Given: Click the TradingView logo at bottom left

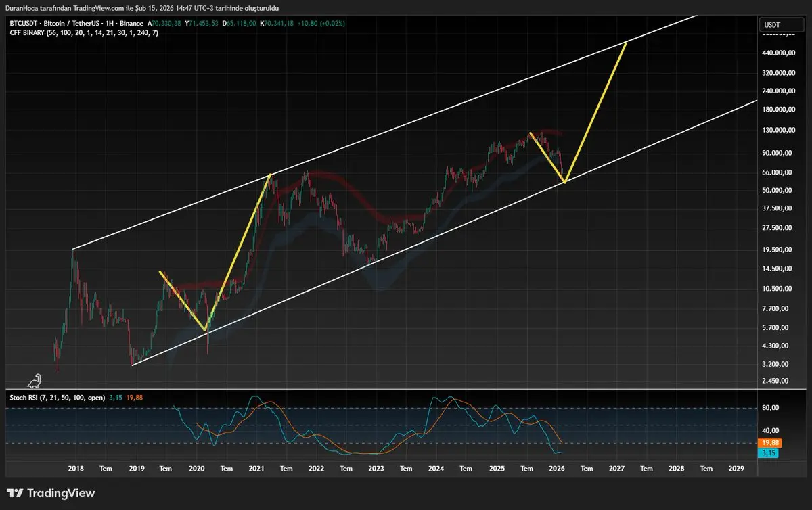Looking at the screenshot, I should (51, 493).
